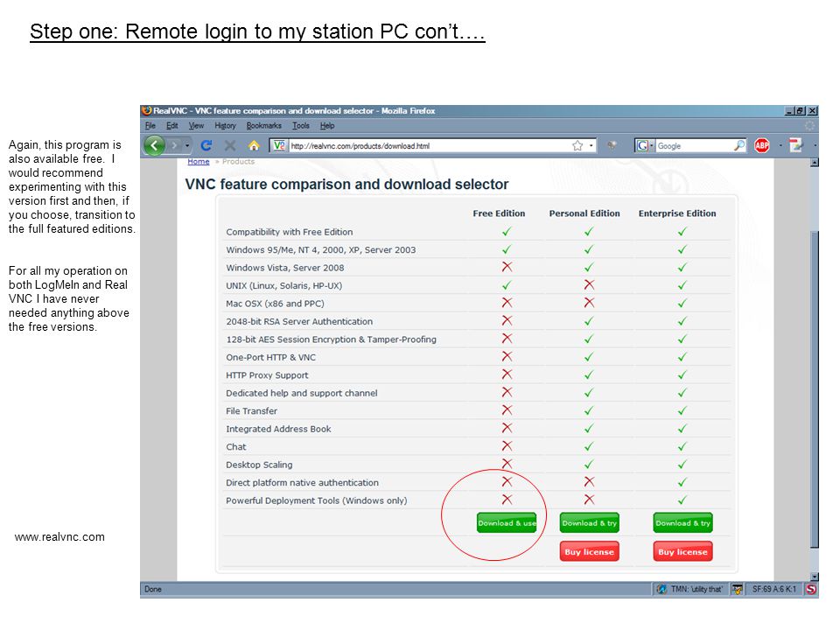This screenshot has height=630, width=840.
Task: Click Buy license for Enterprise Edition
Action: point(682,552)
